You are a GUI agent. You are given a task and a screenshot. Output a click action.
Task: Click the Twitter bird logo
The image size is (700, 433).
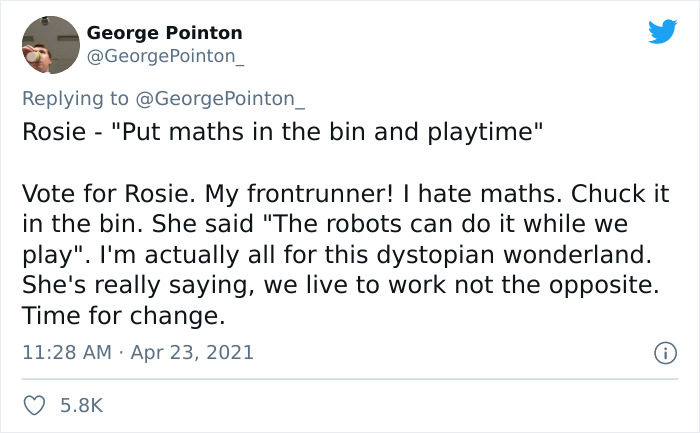[661, 32]
